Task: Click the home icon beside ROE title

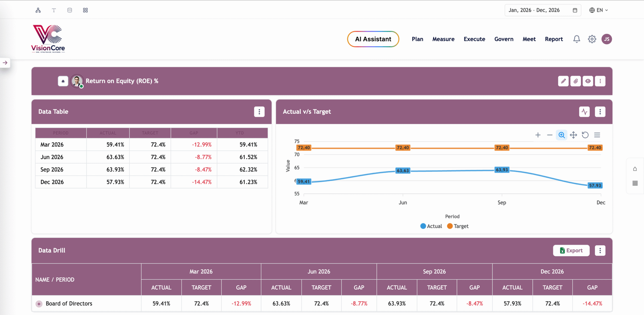Action: (63, 81)
